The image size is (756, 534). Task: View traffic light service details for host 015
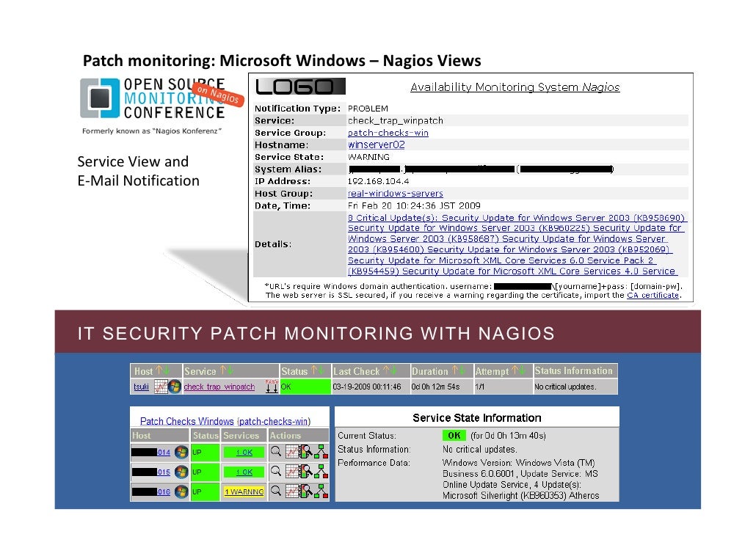point(305,472)
